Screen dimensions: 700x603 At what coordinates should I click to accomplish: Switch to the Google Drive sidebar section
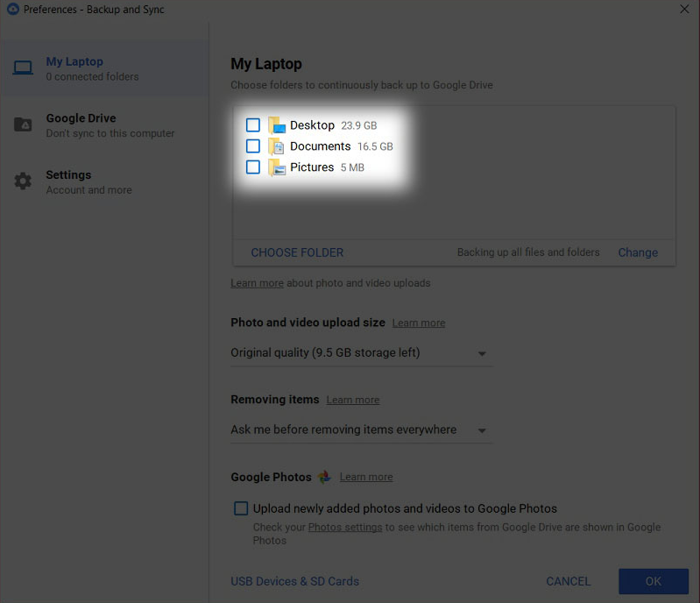(x=104, y=125)
